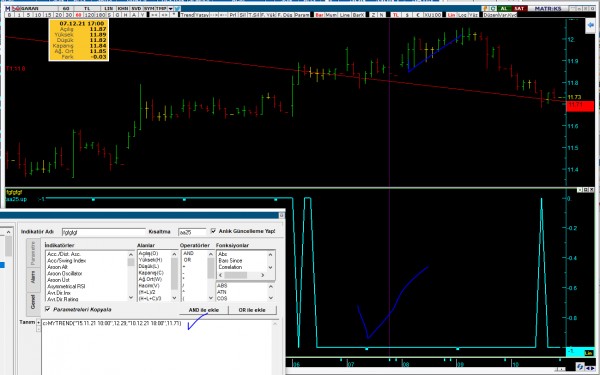Toggle the Anlık Güncelleme Yap checkbox
This screenshot has height=375, width=600.
[214, 231]
